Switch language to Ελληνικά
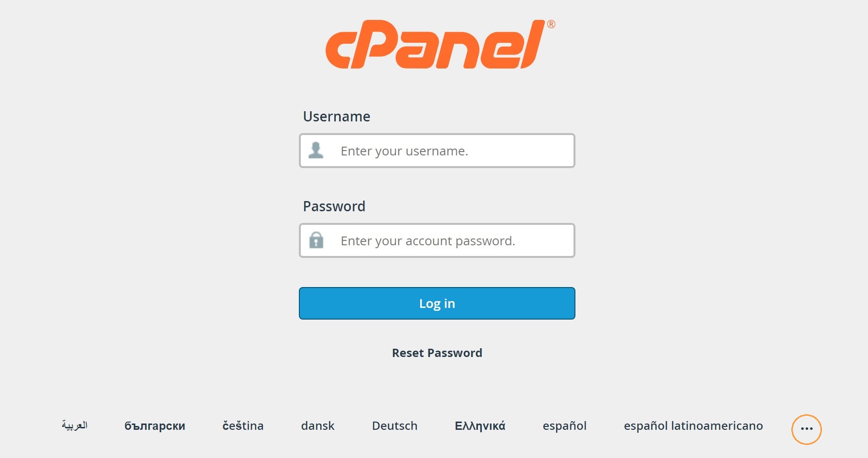The height and width of the screenshot is (458, 868). 480,426
